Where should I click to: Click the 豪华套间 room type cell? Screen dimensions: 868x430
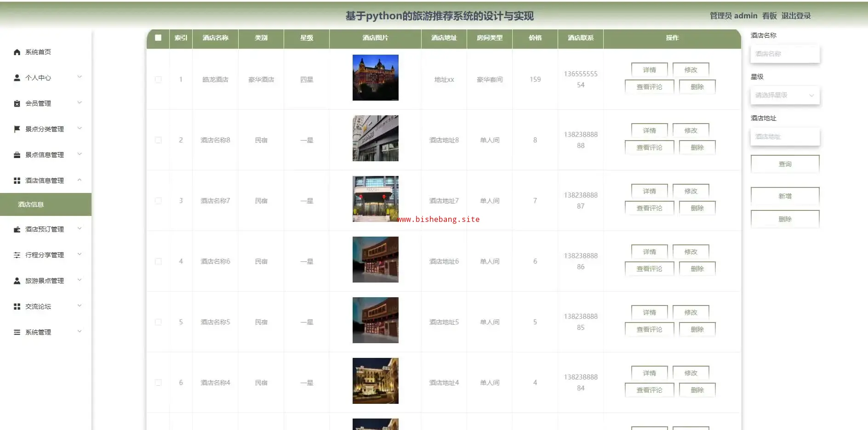tap(490, 79)
